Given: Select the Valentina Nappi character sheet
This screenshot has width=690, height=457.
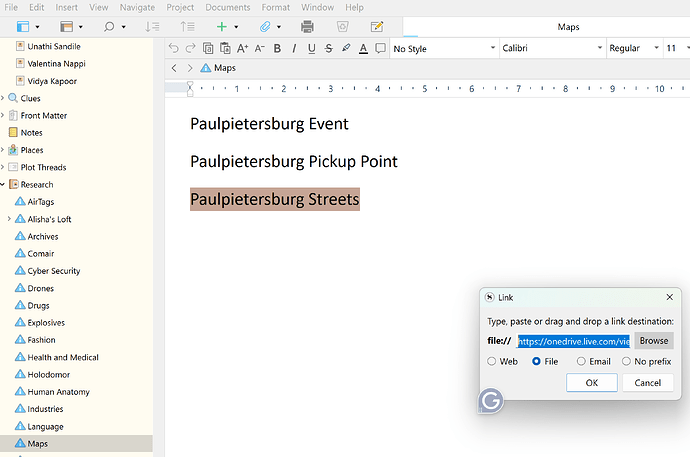Looking at the screenshot, I should point(56,64).
